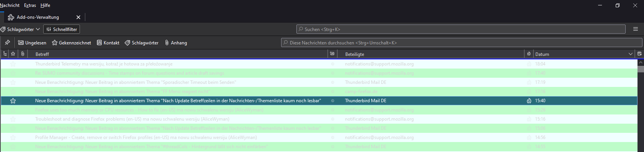The width and height of the screenshot is (644, 152).
Task: Mark the selected 15:40 message as junk
Action: (x=529, y=101)
